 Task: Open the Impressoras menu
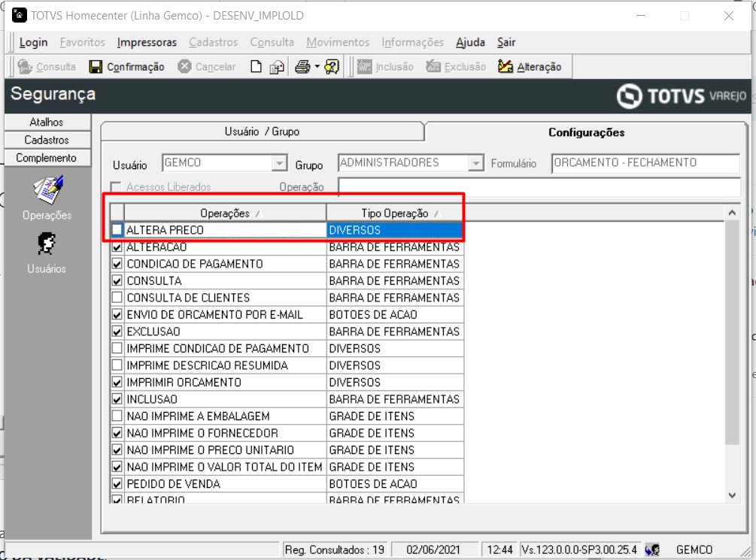[147, 42]
